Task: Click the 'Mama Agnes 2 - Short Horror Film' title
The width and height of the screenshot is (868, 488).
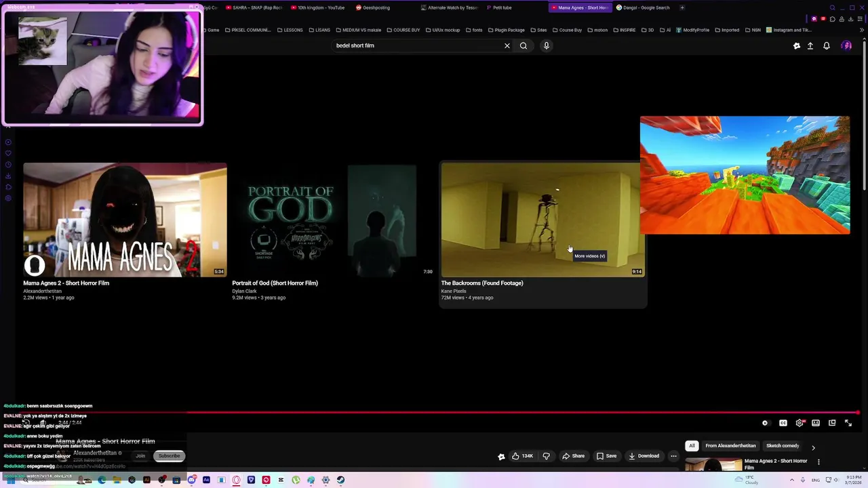Action: coord(66,283)
